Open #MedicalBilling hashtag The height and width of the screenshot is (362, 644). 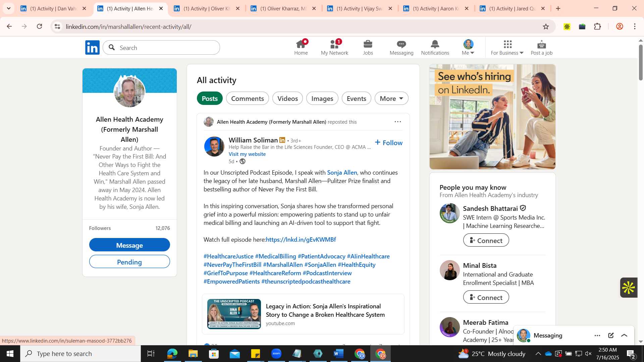click(x=275, y=256)
